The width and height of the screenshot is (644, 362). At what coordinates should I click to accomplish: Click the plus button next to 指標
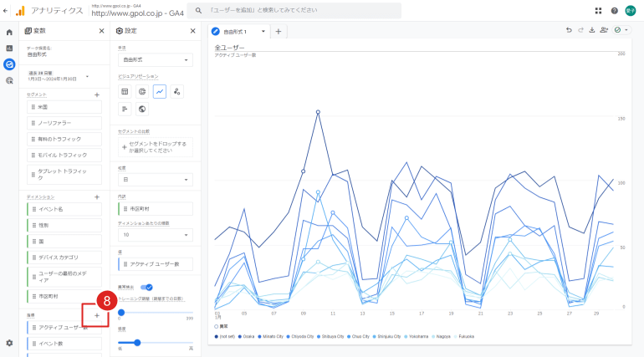tap(97, 315)
